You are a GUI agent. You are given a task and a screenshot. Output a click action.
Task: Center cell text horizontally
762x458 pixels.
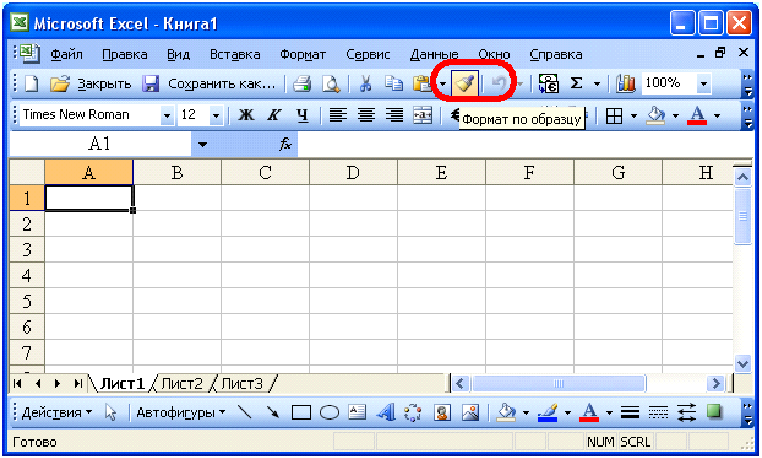366,115
